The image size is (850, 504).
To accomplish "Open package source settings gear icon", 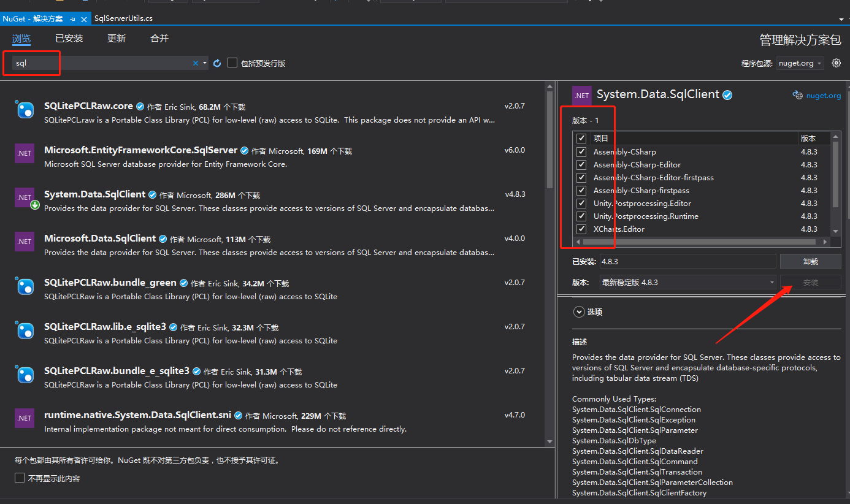I will pos(836,63).
